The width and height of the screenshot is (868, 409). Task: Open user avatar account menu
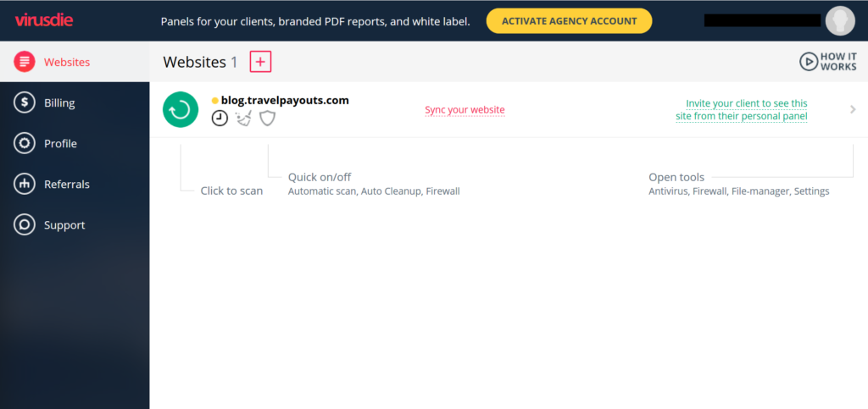pos(839,21)
